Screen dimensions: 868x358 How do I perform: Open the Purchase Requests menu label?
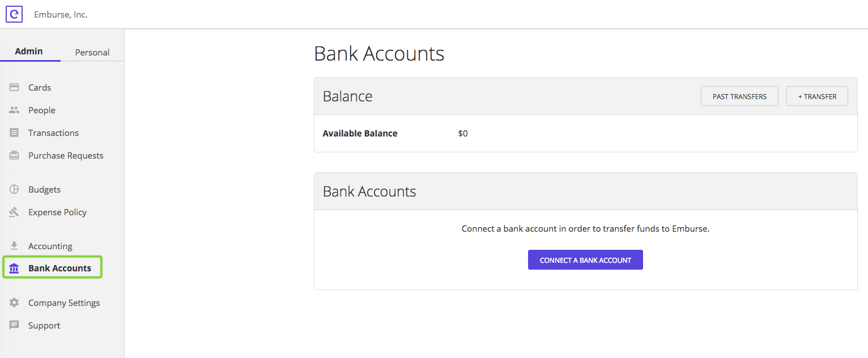click(x=66, y=155)
